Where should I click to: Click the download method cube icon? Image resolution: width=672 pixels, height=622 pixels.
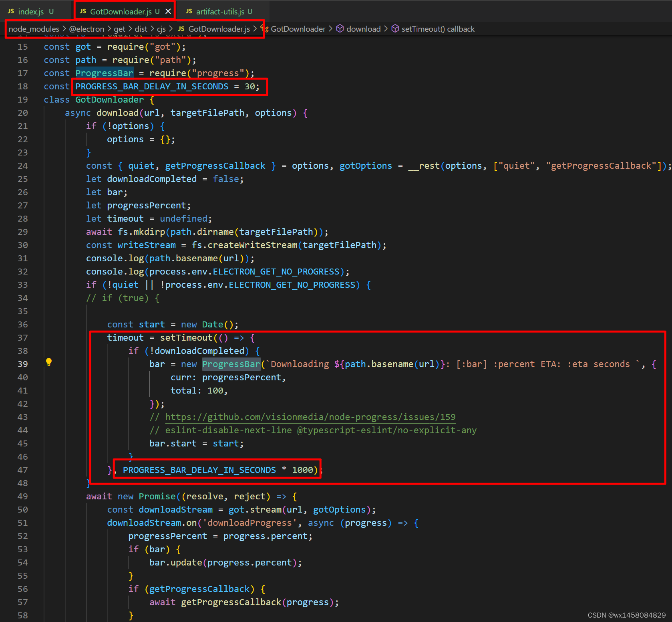(340, 29)
